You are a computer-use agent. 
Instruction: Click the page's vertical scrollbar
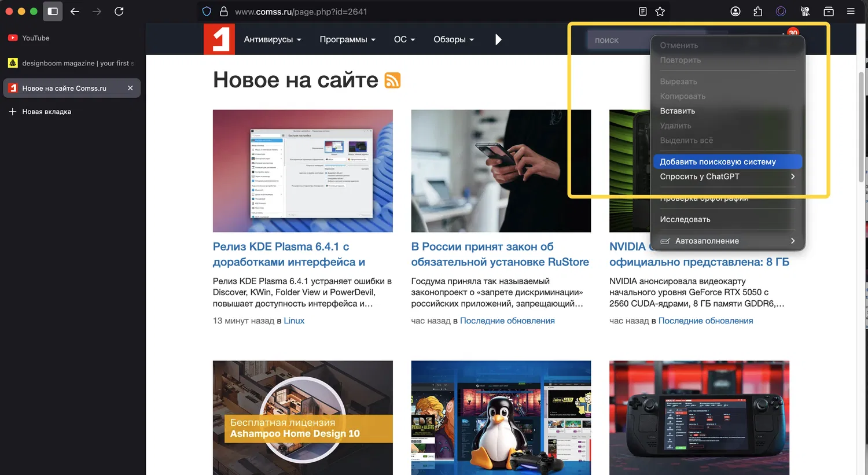click(861, 127)
